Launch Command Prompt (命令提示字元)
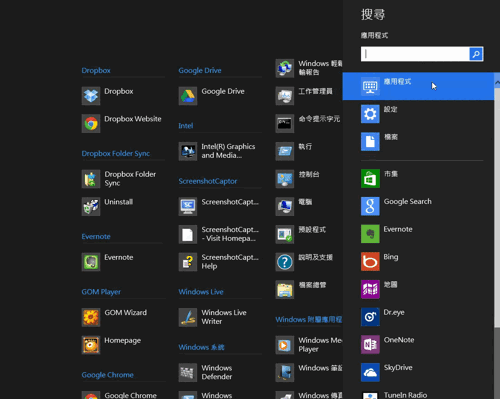Viewport: 500px width, 399px height. click(308, 123)
